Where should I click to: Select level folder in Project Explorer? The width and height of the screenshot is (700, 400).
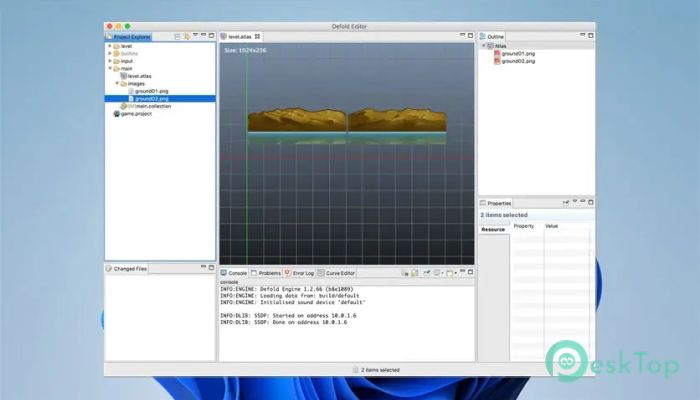click(126, 46)
